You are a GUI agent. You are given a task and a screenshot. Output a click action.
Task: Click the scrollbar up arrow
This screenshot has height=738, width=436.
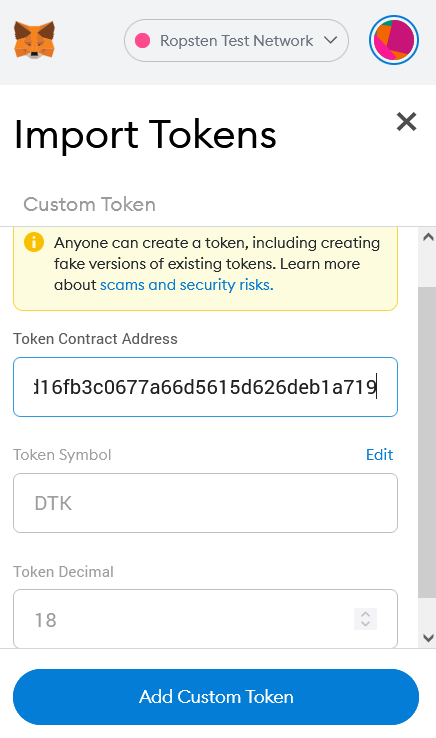[x=428, y=237]
